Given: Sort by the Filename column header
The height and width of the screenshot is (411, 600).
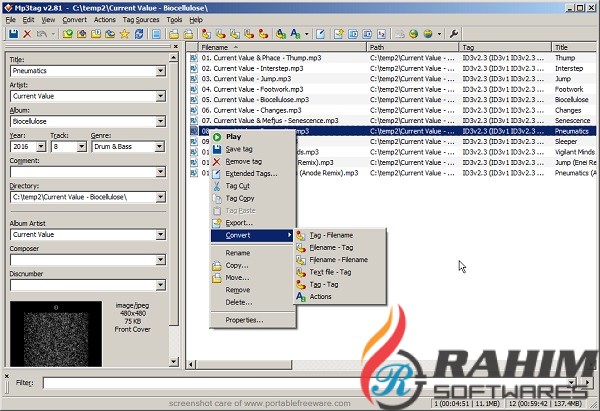Looking at the screenshot, I should pos(282,47).
